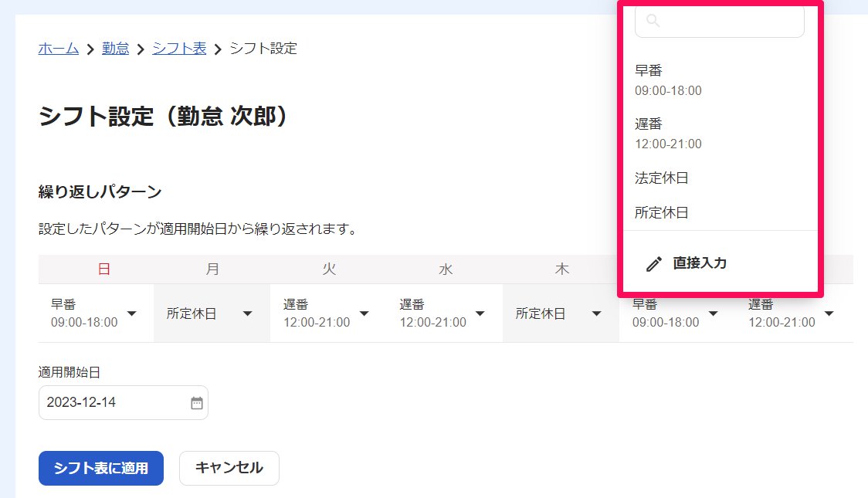Select 遅番 12:00-21:00 from the open list

click(x=721, y=134)
